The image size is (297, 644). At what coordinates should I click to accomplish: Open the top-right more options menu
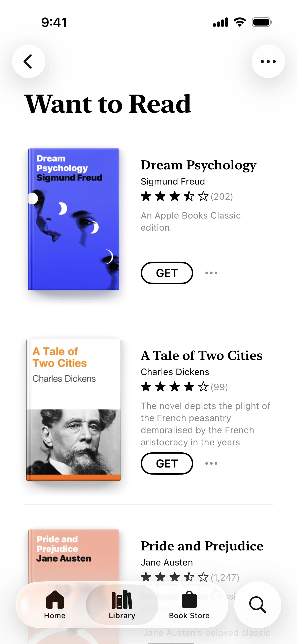[x=268, y=61]
